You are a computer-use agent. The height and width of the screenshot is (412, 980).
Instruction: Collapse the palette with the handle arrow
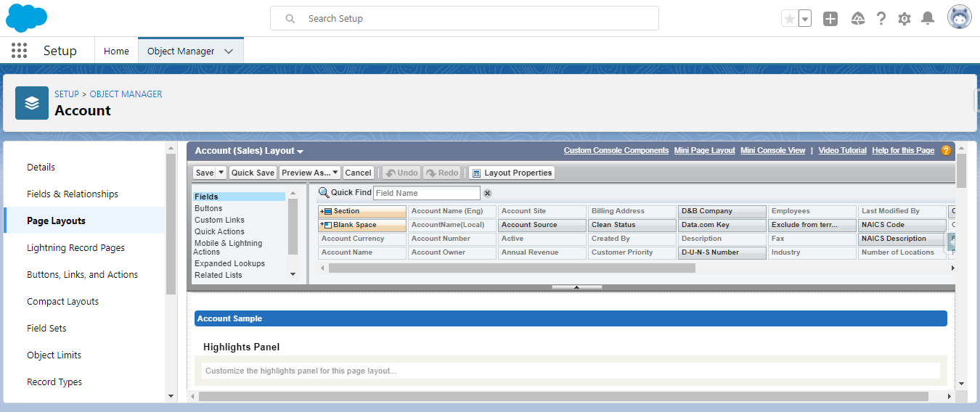click(x=576, y=287)
